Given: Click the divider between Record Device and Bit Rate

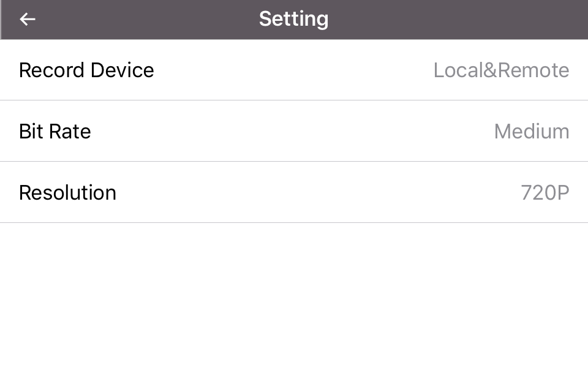Looking at the screenshot, I should [x=294, y=100].
